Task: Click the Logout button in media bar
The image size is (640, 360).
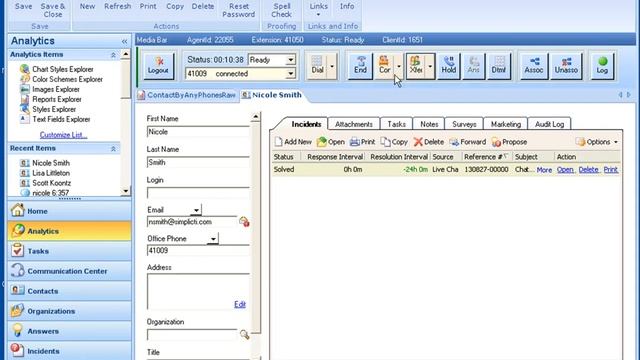Action: (x=158, y=65)
